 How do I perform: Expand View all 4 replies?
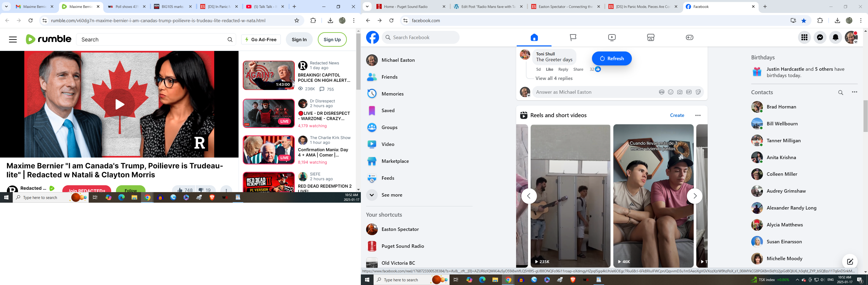pos(554,78)
